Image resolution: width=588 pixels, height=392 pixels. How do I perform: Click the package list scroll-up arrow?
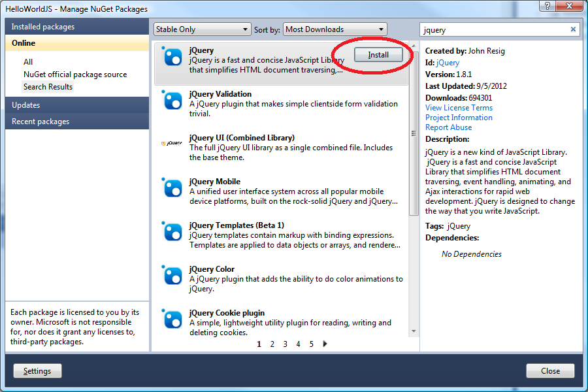click(414, 46)
